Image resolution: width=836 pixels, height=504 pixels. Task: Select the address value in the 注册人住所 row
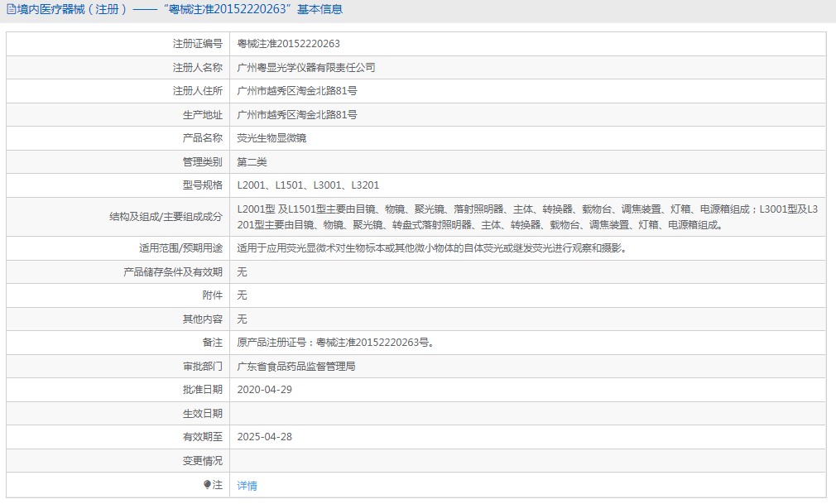(297, 91)
